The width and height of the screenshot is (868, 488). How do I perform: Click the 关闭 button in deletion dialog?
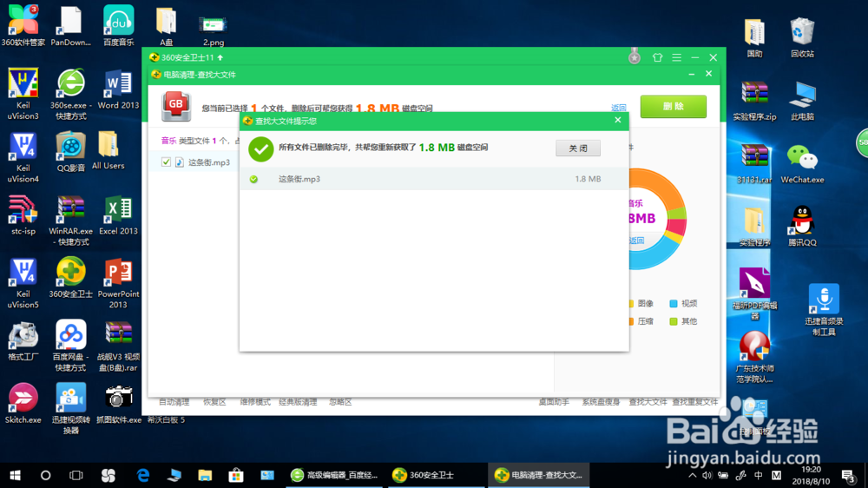[x=578, y=148]
